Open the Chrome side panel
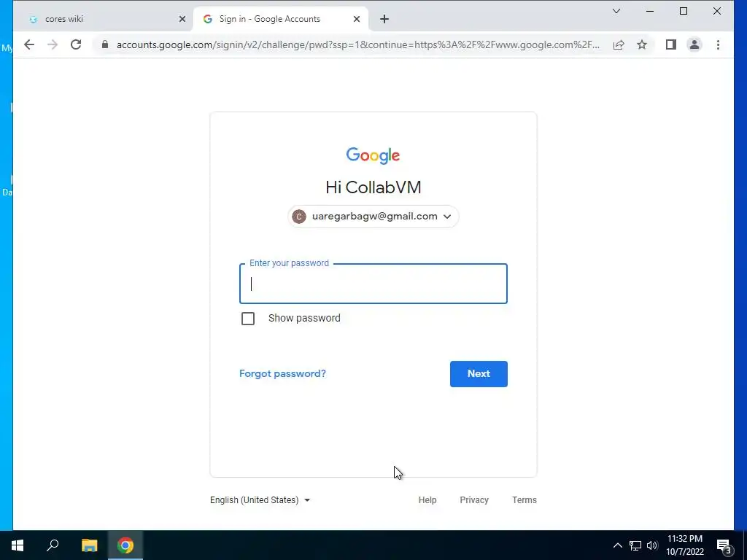 671,44
